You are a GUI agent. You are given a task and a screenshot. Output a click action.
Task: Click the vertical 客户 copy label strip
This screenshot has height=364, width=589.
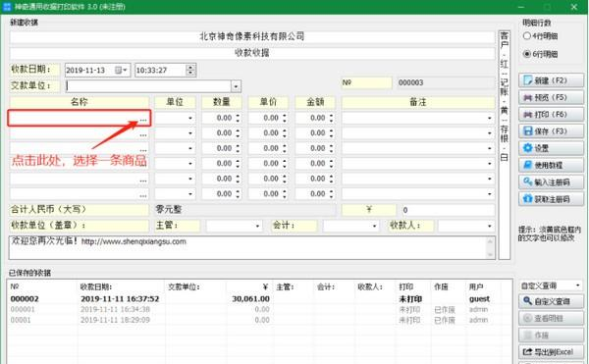pyautogui.click(x=505, y=144)
